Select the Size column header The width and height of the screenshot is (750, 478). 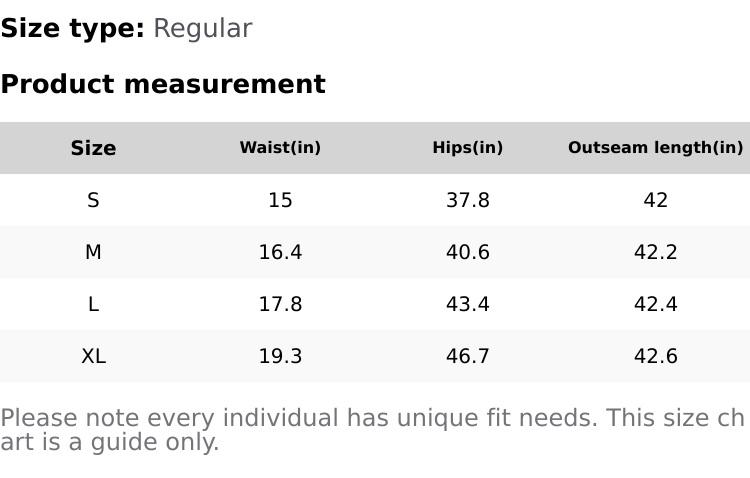point(93,148)
